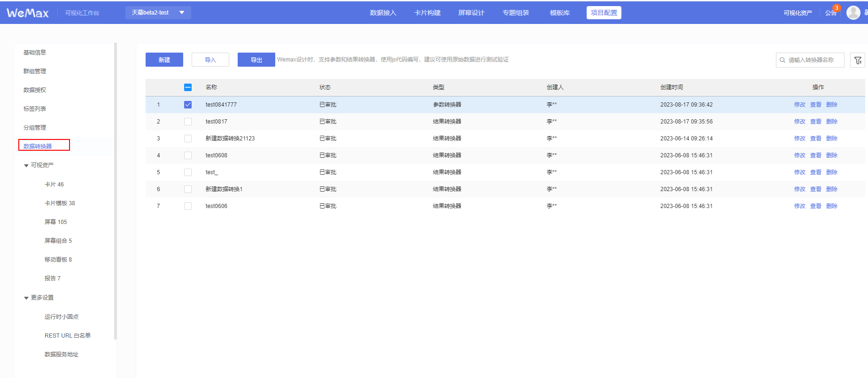Uncheck the test0841777 row checkbox
868x378 pixels.
point(188,105)
